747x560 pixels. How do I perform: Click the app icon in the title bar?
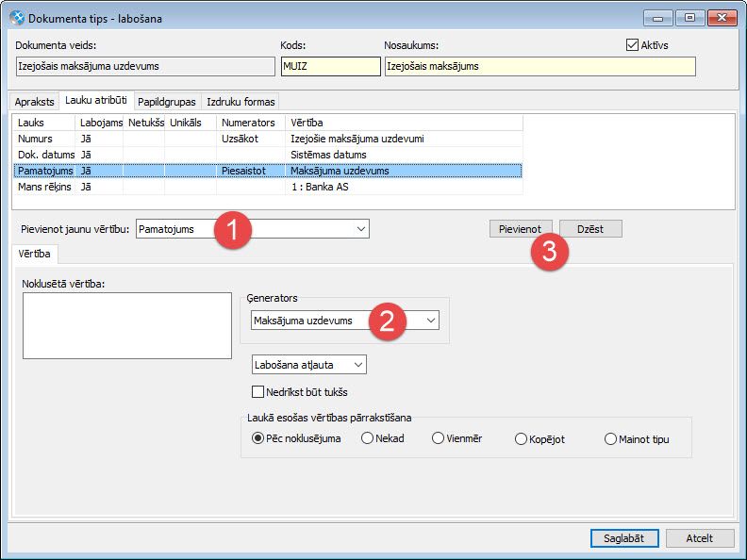click(17, 18)
